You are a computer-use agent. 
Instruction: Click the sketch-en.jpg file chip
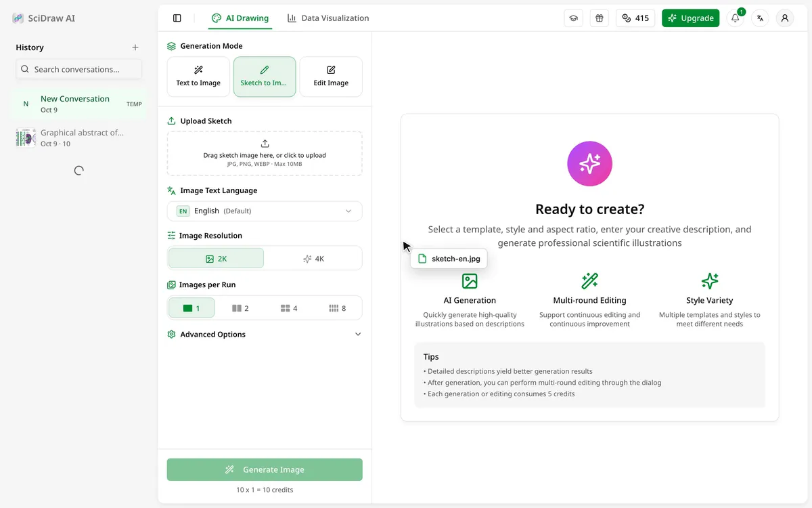tap(449, 259)
